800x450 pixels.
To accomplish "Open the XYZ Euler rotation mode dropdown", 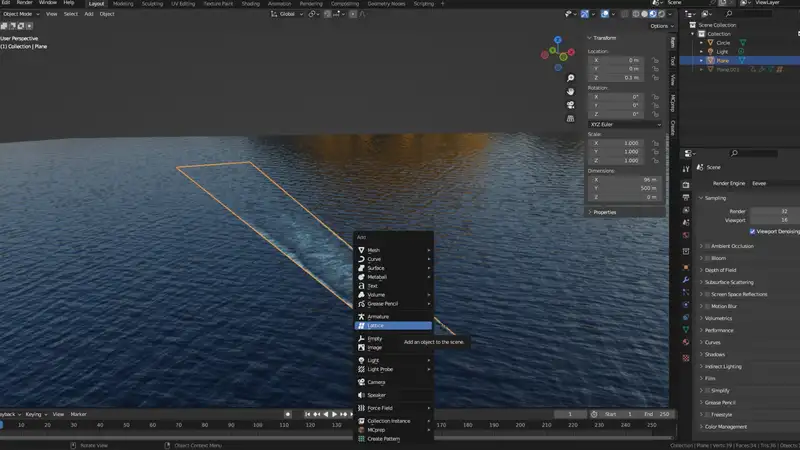I will pyautogui.click(x=624, y=124).
